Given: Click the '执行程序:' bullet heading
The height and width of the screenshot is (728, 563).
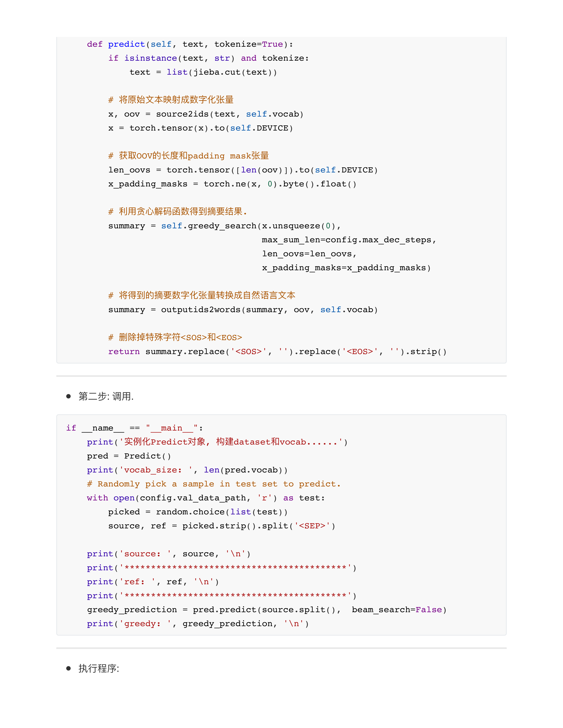Looking at the screenshot, I should [x=99, y=668].
